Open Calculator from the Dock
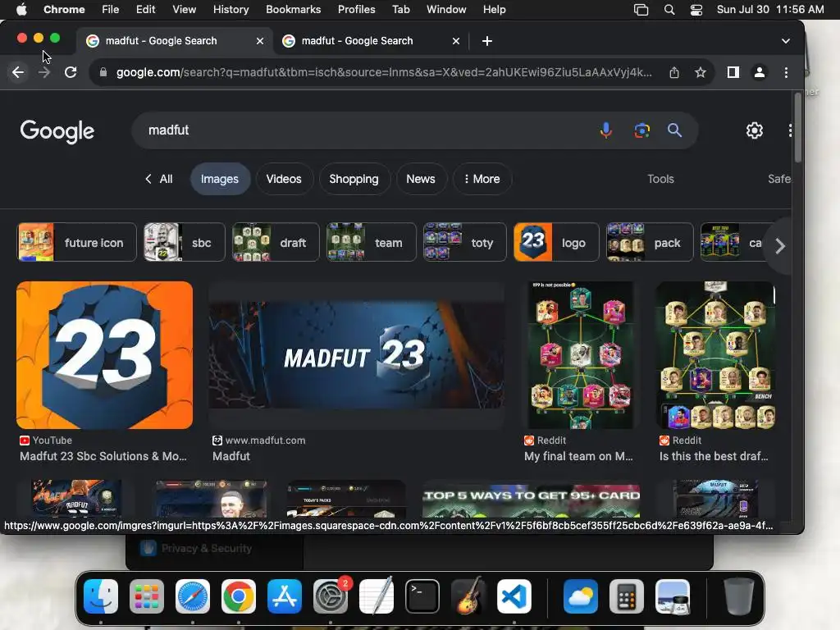840x630 pixels. [x=627, y=596]
